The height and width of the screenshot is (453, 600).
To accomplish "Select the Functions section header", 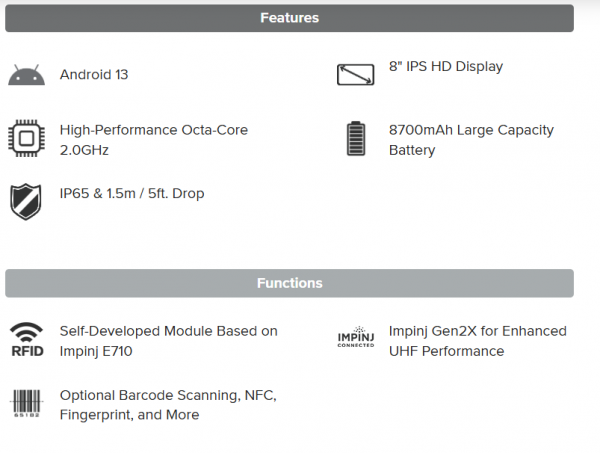I will coord(289,283).
